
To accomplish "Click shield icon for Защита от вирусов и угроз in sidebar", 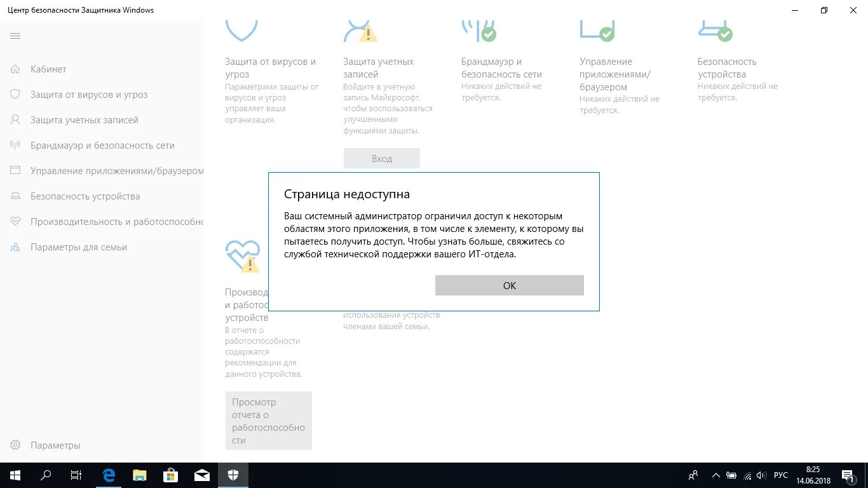I will [x=15, y=94].
